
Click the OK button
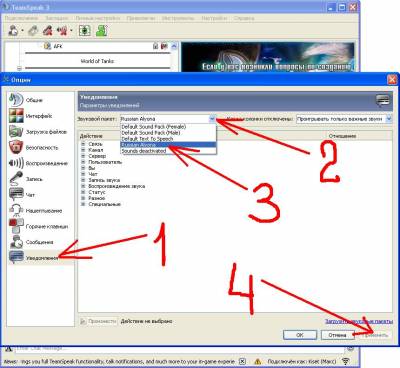click(x=300, y=335)
